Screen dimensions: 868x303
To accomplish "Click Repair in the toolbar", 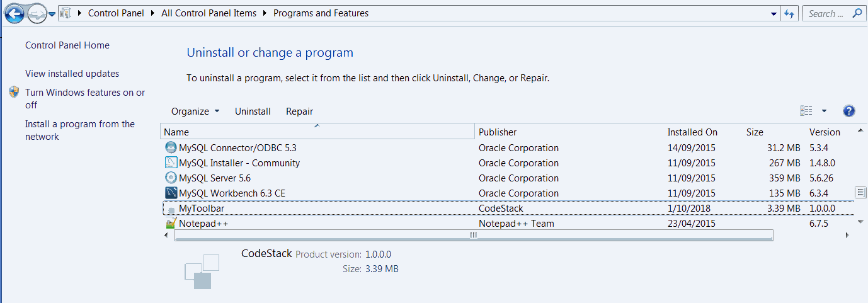I will coord(299,111).
